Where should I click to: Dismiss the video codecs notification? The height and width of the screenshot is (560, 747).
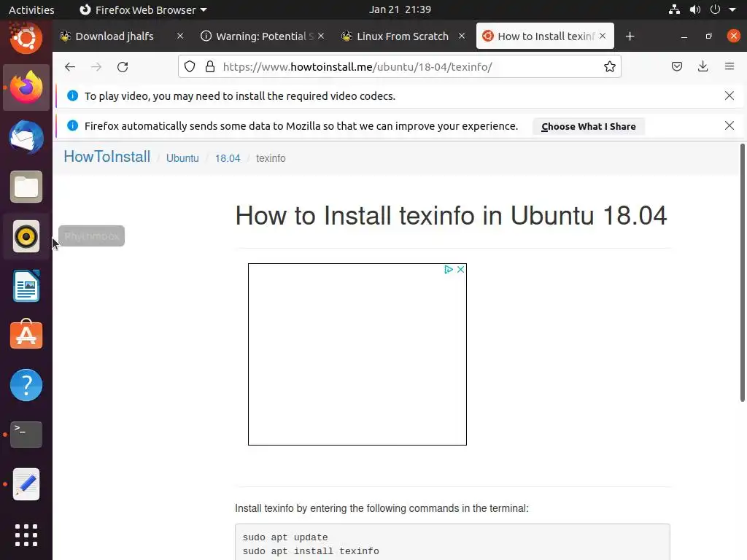(x=729, y=96)
